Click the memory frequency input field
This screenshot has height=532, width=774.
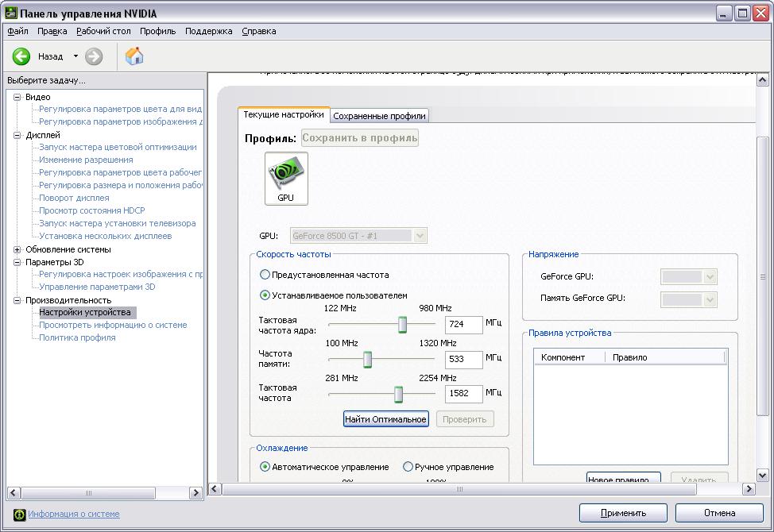(x=463, y=360)
